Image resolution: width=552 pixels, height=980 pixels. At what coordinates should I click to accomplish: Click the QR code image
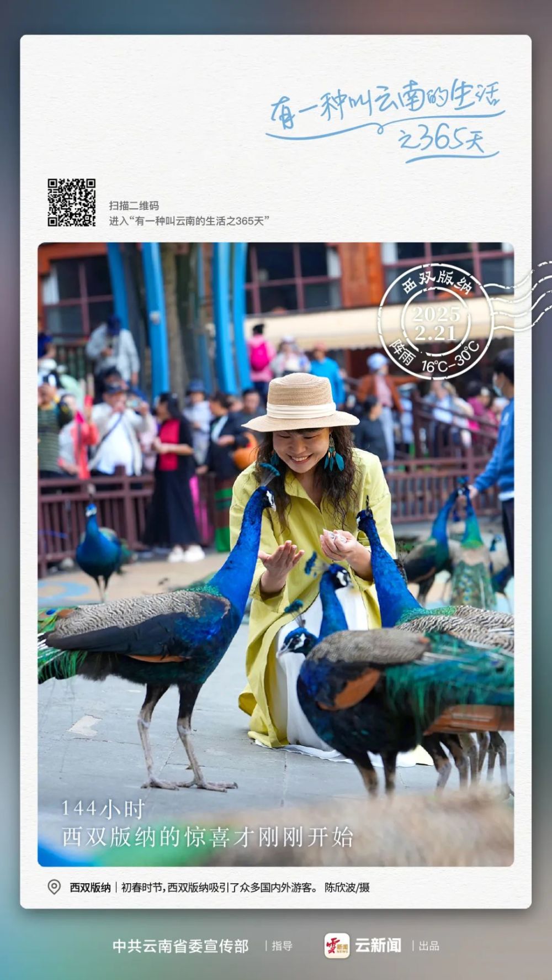pyautogui.click(x=71, y=202)
